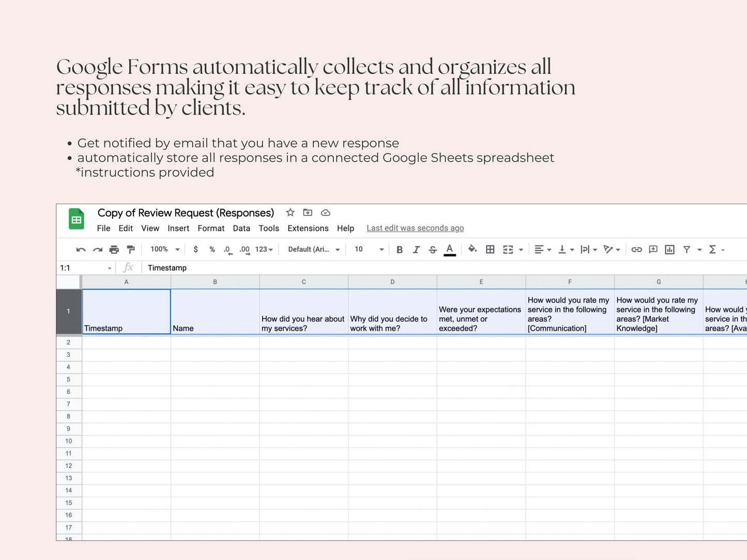Open more number formats 123 dropdown
The height and width of the screenshot is (560, 747).
264,249
